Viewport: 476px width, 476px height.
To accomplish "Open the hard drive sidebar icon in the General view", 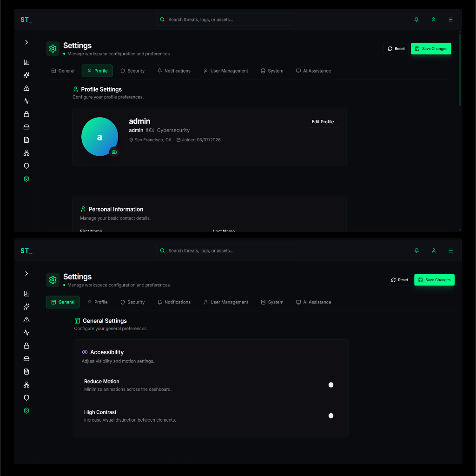I will click(x=26, y=359).
